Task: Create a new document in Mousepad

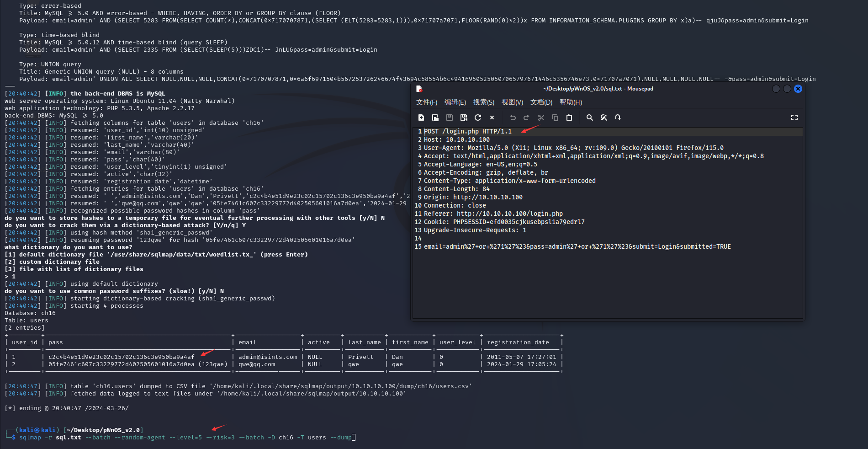Action: pos(421,118)
